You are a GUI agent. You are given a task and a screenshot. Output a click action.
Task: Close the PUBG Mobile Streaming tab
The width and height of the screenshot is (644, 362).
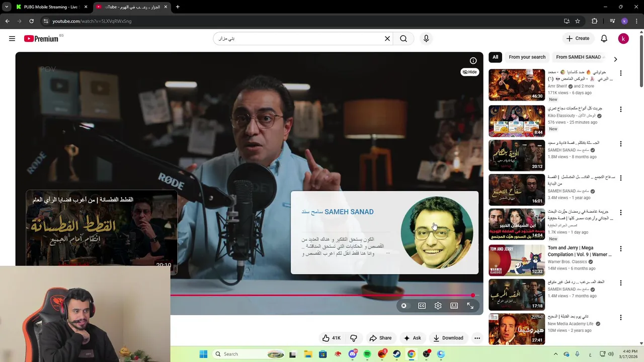coord(86,7)
